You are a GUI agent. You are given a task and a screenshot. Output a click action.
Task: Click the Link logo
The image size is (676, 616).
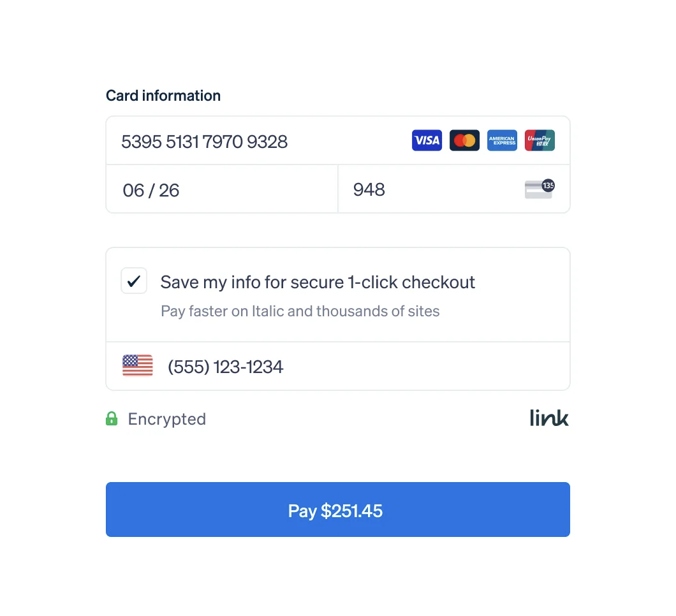pos(549,418)
